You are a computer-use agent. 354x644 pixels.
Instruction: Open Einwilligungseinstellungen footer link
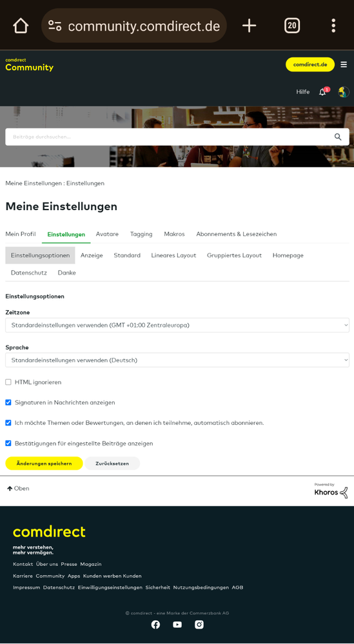pos(110,588)
